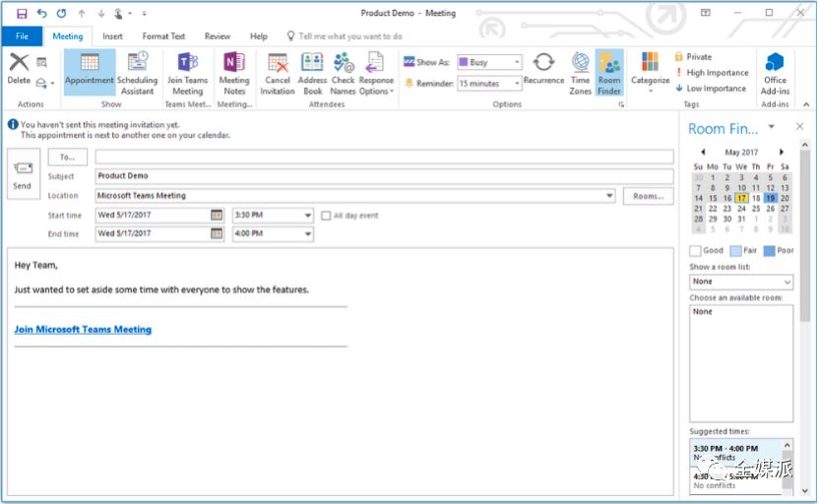819x504 pixels.
Task: Open the Reminder 15 minutes dropdown
Action: click(x=489, y=83)
